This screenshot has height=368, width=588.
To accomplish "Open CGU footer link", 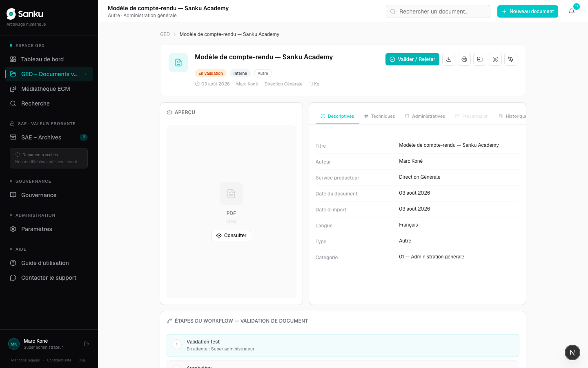I will (82, 360).
